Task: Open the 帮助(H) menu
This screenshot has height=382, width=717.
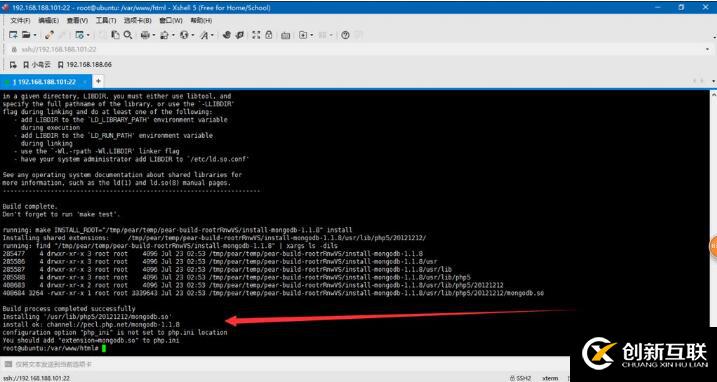Action: [x=201, y=21]
